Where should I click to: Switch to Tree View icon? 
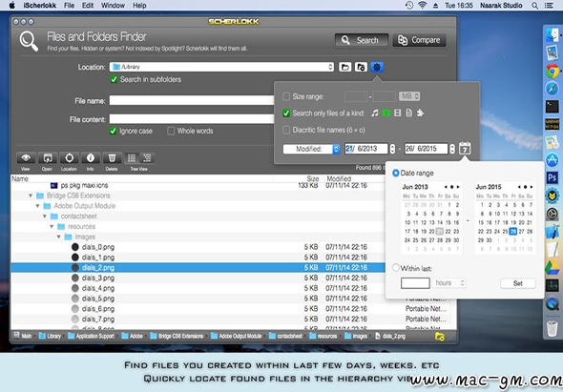(147, 158)
